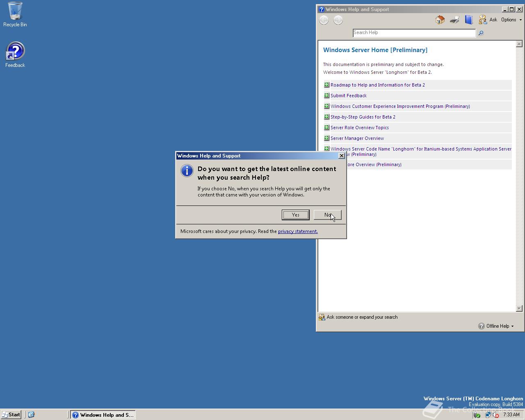Click green arrow beside Roadmap to Help
Viewport: 525px width, 420px height.
click(x=326, y=84)
